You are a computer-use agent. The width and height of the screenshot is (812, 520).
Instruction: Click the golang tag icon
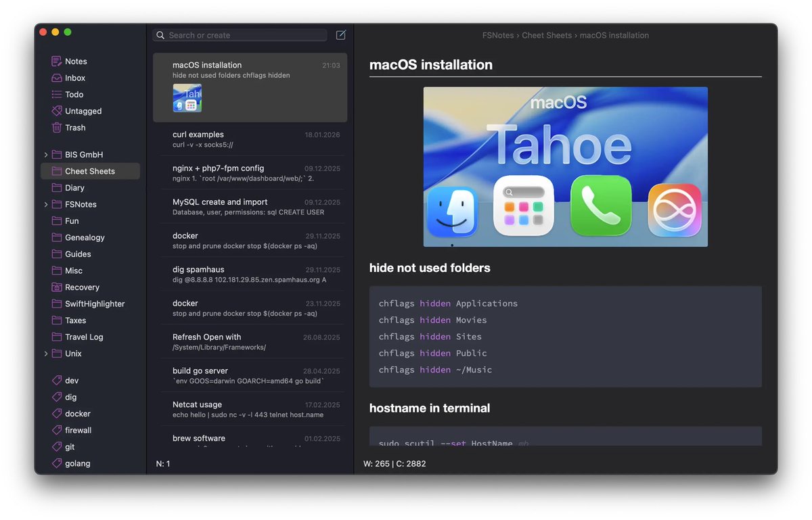57,463
